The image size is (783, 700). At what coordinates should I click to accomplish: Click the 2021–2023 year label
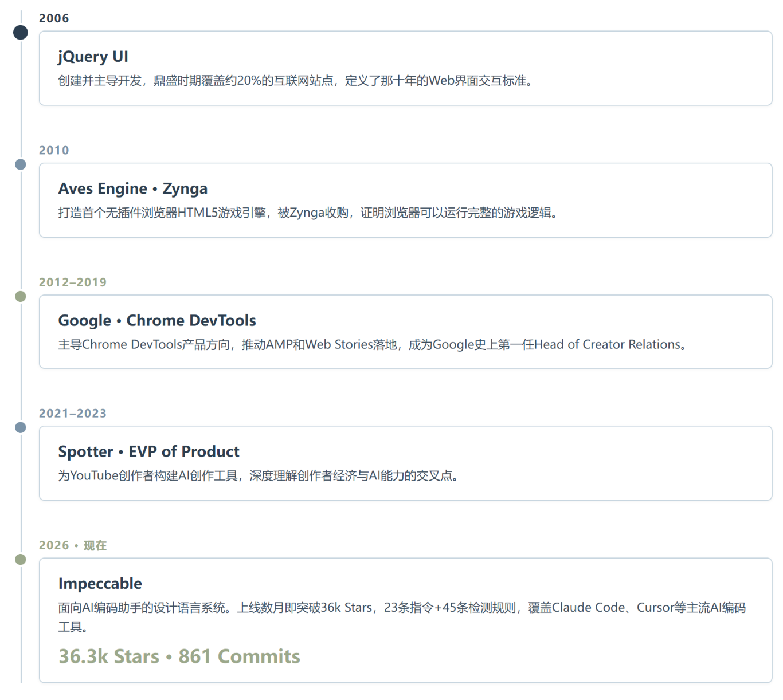[x=73, y=413]
